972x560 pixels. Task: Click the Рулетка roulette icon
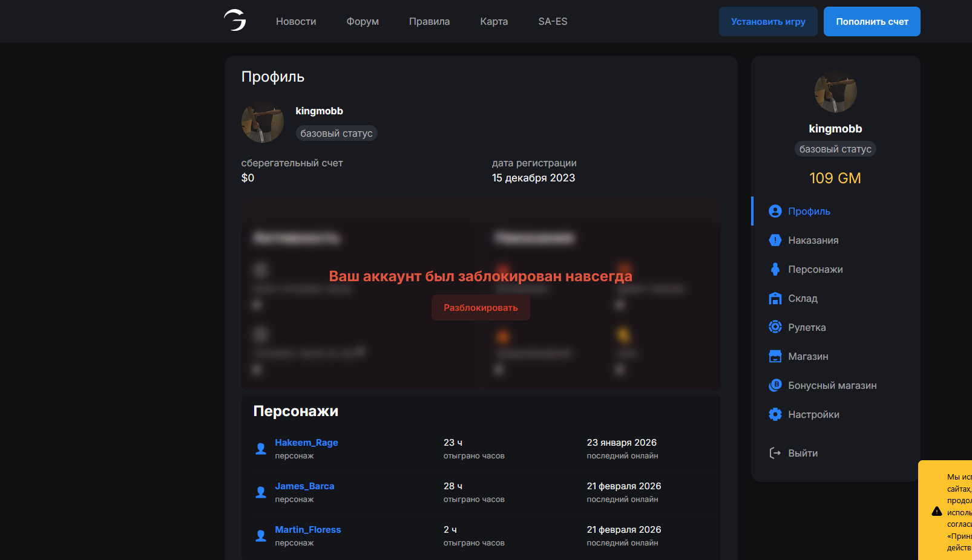(775, 327)
